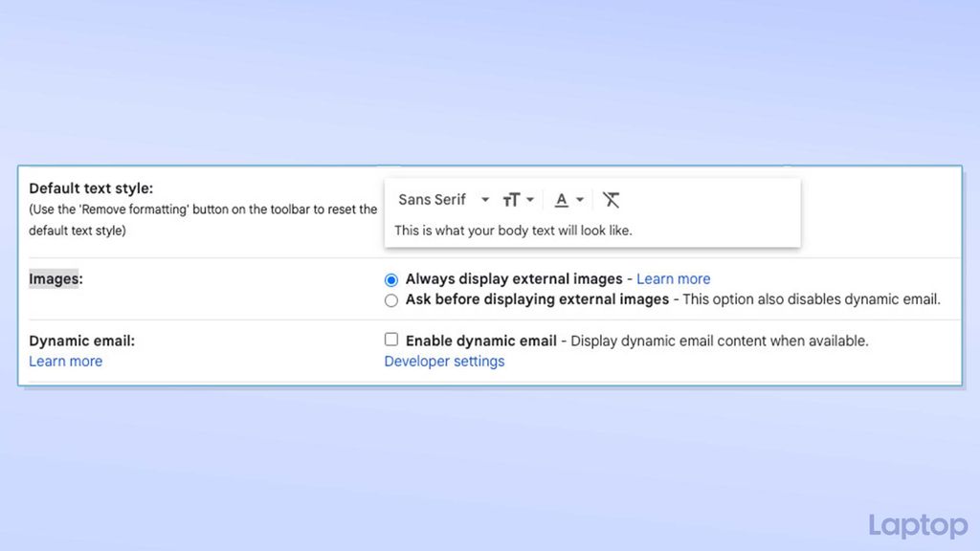The image size is (980, 551).
Task: Open Developer settings
Action: coord(444,361)
